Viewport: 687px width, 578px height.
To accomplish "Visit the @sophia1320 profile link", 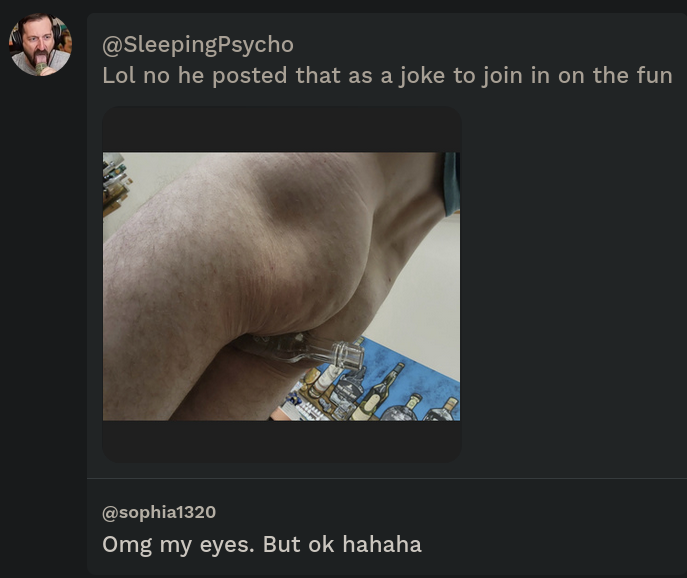I will point(159,512).
